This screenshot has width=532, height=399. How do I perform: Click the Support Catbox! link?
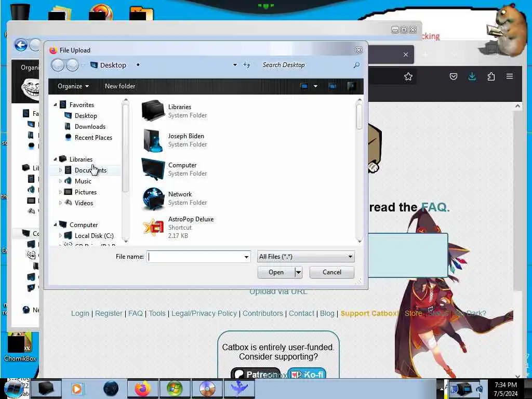pyautogui.click(x=370, y=313)
